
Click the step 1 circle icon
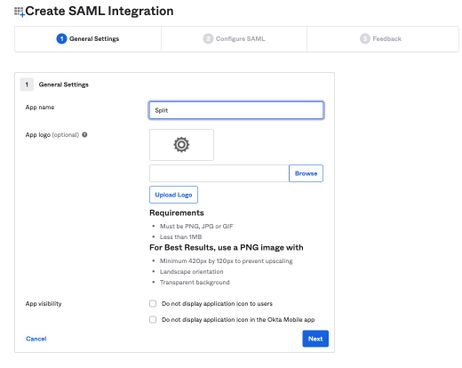(x=61, y=39)
